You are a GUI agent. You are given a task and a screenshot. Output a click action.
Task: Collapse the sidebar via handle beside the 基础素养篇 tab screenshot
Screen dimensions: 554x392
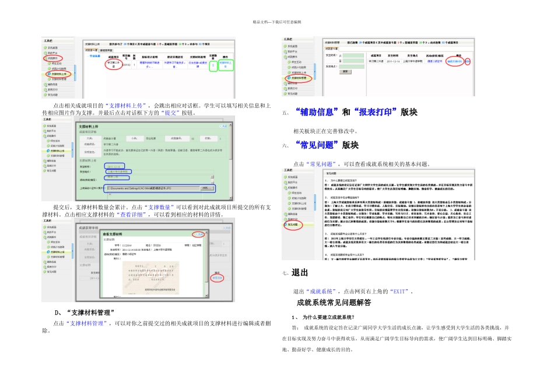(x=75, y=72)
